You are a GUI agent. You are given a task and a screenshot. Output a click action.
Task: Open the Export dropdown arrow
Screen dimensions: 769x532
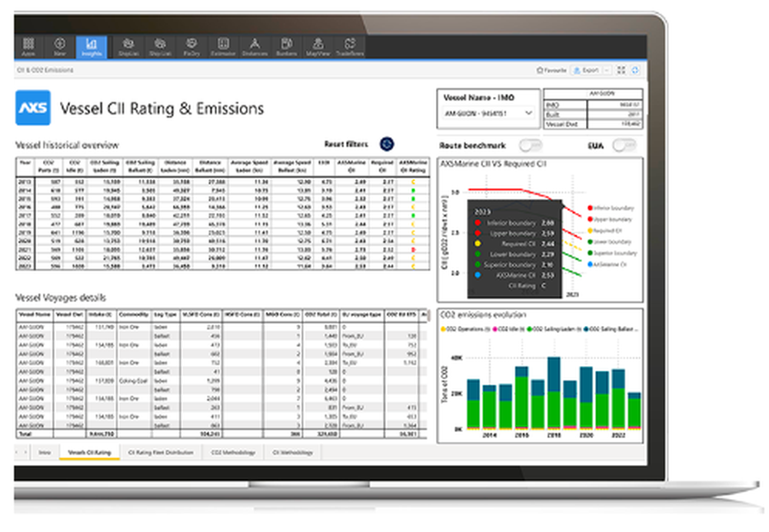pyautogui.click(x=607, y=70)
